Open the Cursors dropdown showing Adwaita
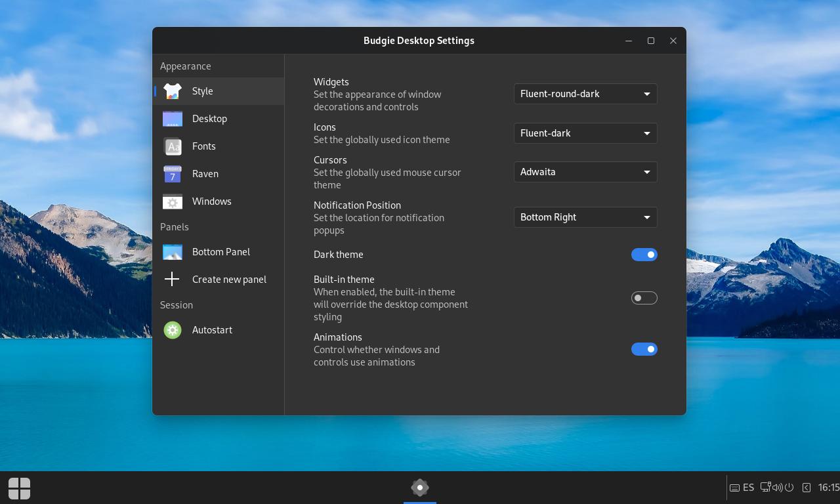 coord(585,172)
